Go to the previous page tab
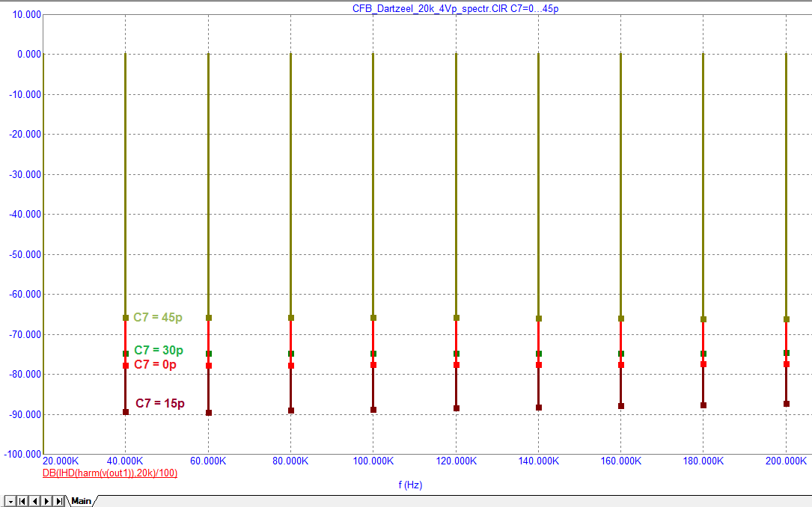This screenshot has height=507, width=812. point(34,501)
